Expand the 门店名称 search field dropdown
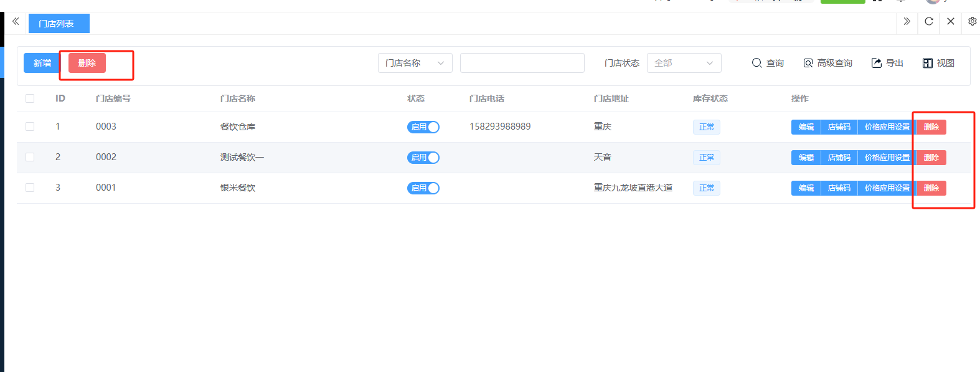The width and height of the screenshot is (980, 372). click(415, 63)
